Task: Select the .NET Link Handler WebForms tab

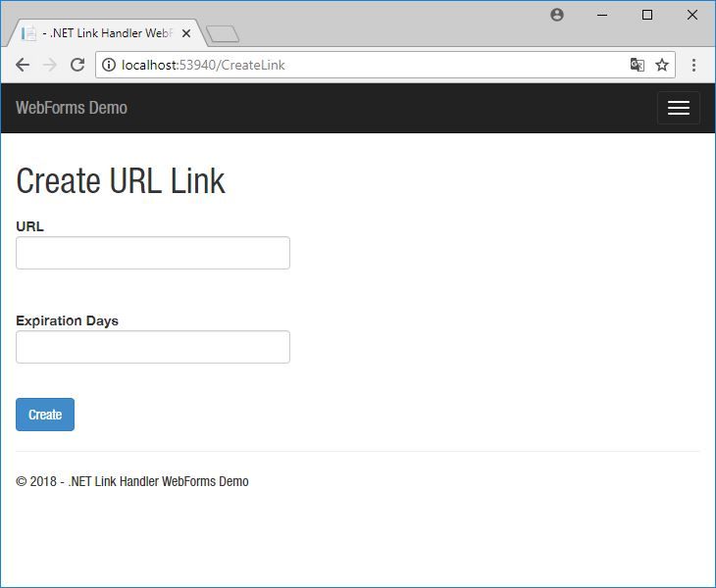Action: (x=105, y=33)
